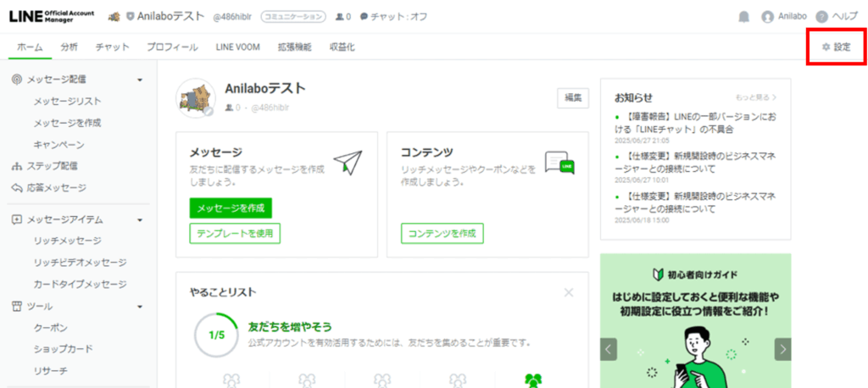This screenshot has width=868, height=388.
Task: Open 設定 with the gear icon
Action: tap(836, 47)
